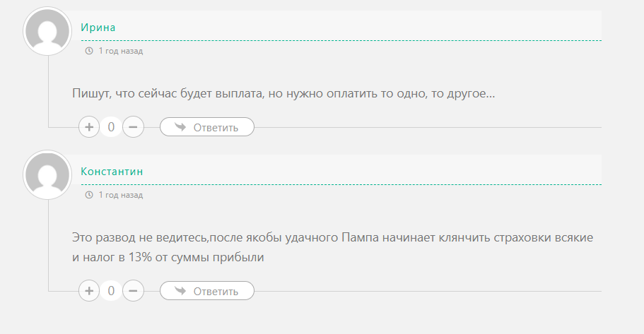The image size is (644, 334).
Task: Open the Ирина author name link
Action: (98, 28)
